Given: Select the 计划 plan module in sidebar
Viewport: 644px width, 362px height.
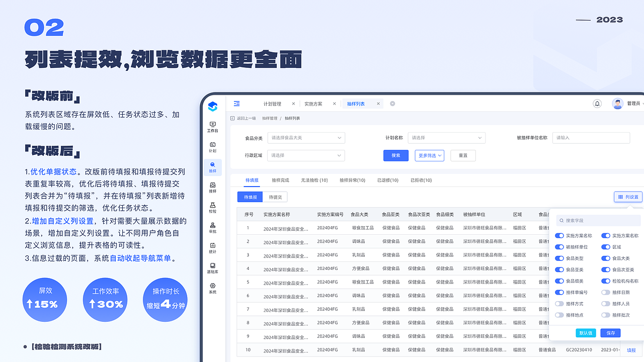Looking at the screenshot, I should click(212, 146).
